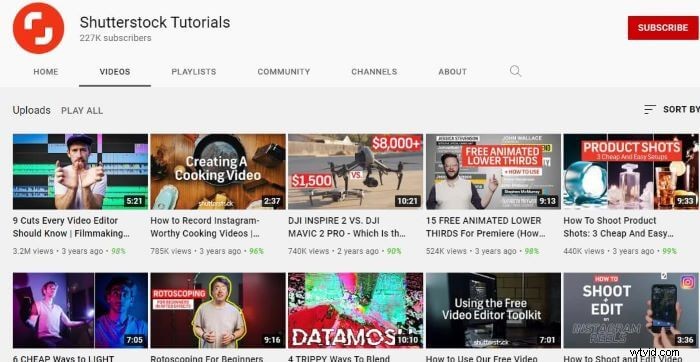The height and width of the screenshot is (362, 700).
Task: Select the Videos tab
Action: click(115, 71)
